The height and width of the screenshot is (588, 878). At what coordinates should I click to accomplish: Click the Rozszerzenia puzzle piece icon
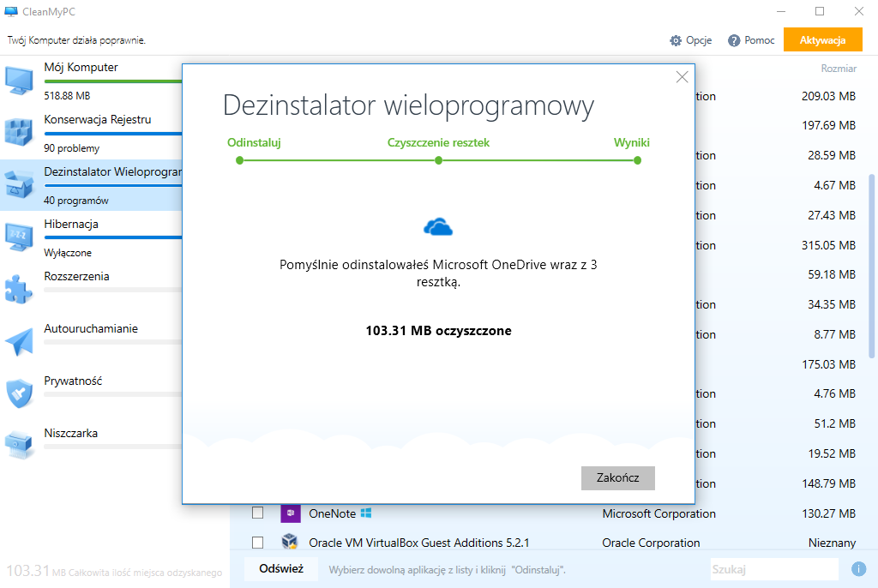click(19, 290)
